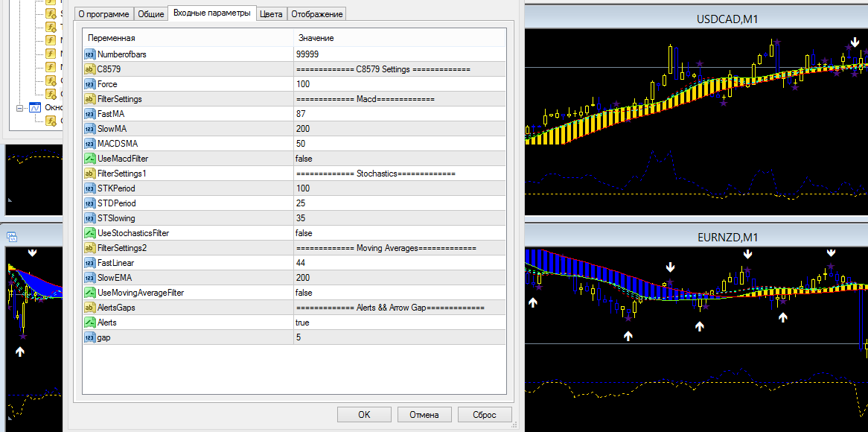
Task: Open the О программе tab
Action: pyautogui.click(x=104, y=14)
